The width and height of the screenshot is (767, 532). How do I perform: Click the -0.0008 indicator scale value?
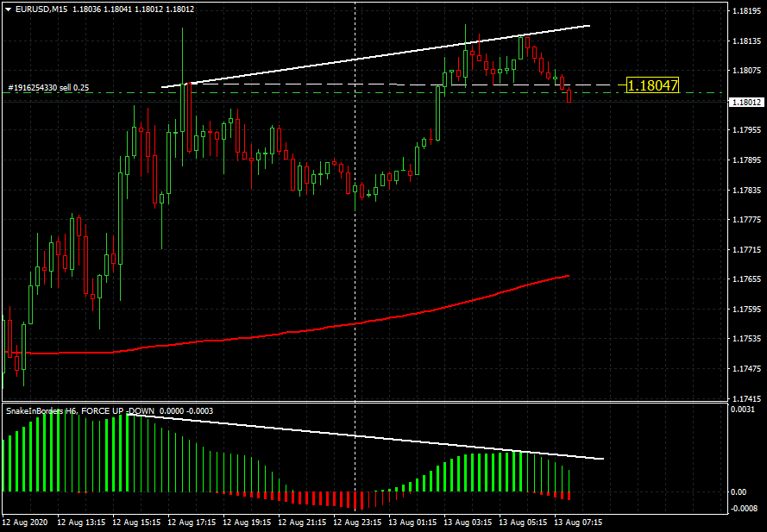(x=743, y=509)
